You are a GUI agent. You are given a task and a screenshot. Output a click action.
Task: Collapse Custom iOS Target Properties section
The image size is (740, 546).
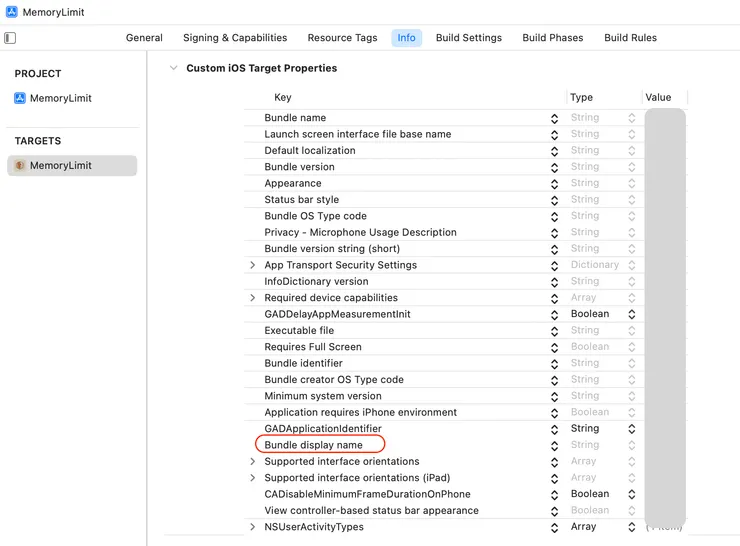pyautogui.click(x=174, y=68)
